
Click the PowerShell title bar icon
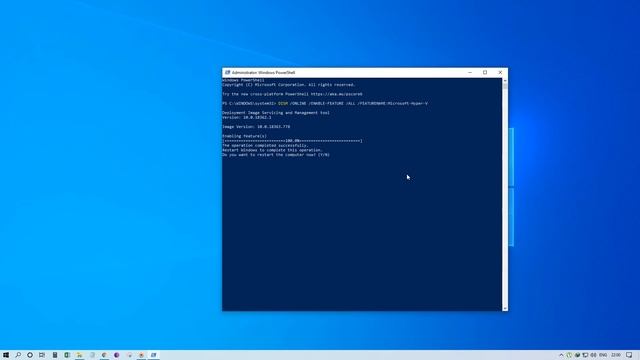click(227, 72)
